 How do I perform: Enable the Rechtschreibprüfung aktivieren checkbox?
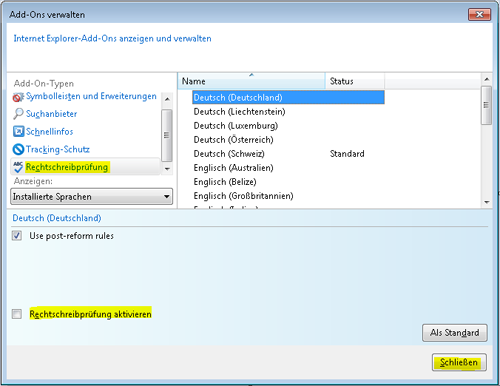17,314
